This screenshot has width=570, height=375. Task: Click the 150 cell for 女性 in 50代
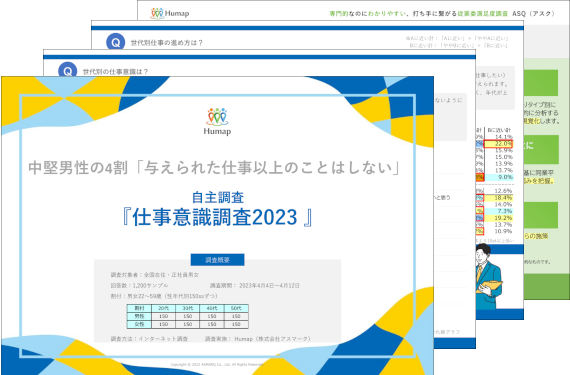coord(236,324)
